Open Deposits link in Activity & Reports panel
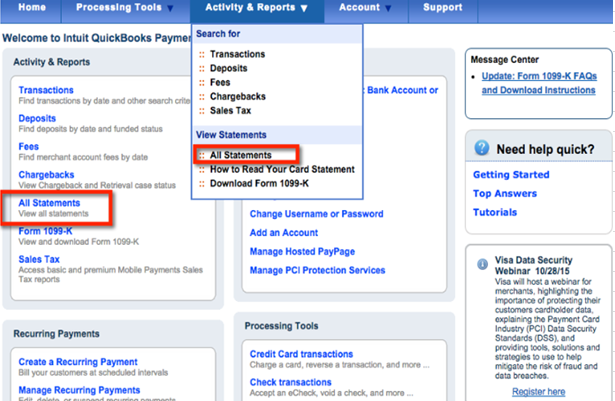The width and height of the screenshot is (615, 401). (37, 118)
